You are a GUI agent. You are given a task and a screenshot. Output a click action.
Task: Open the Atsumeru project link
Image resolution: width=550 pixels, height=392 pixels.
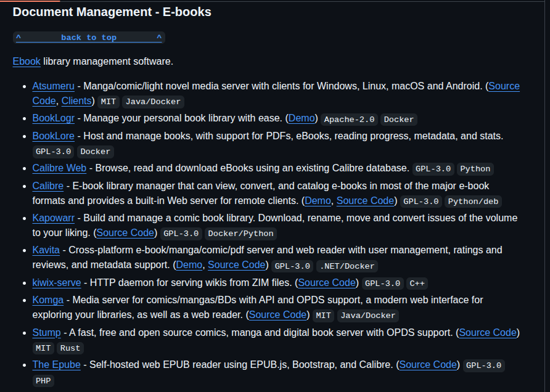53,86
